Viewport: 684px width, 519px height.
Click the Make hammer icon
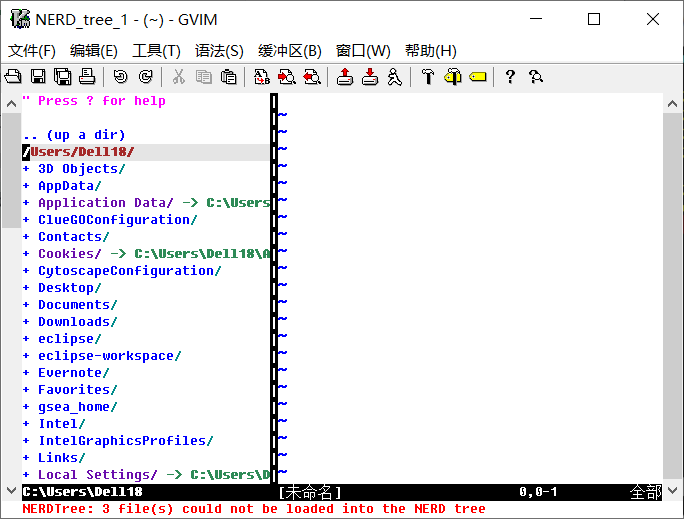[428, 77]
